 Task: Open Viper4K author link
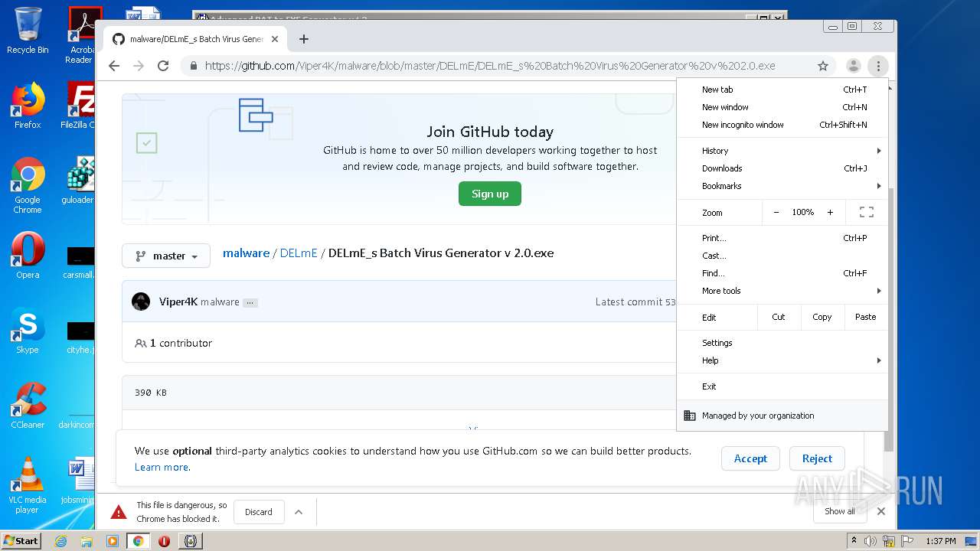[x=178, y=302]
